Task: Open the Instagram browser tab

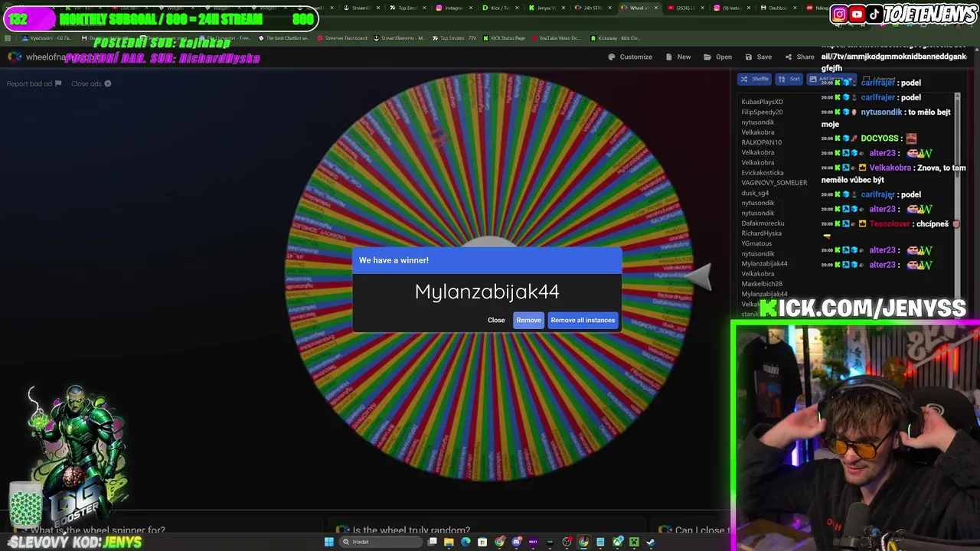Action: tap(453, 8)
